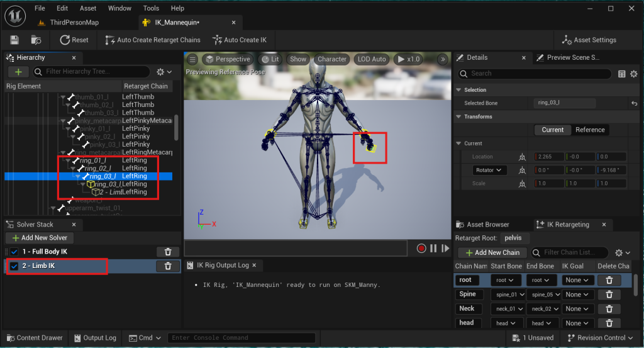Screen dimensions: 644x348
Task: Focus the Filter Hierarchy Tree search field
Action: [92, 72]
